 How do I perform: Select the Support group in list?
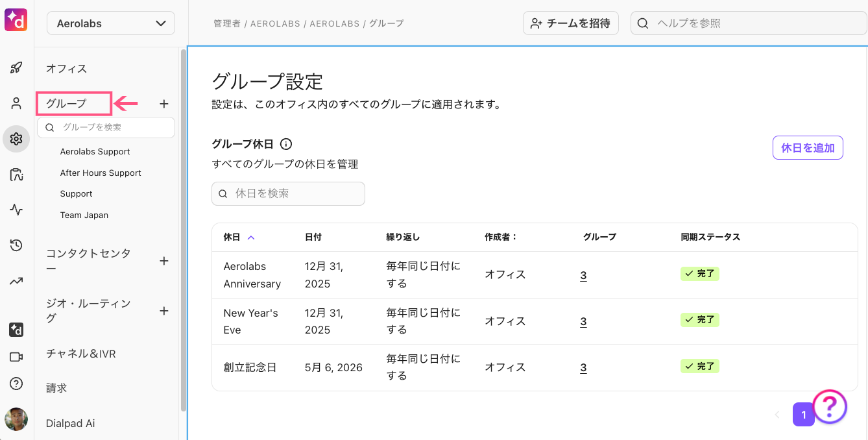pyautogui.click(x=77, y=193)
